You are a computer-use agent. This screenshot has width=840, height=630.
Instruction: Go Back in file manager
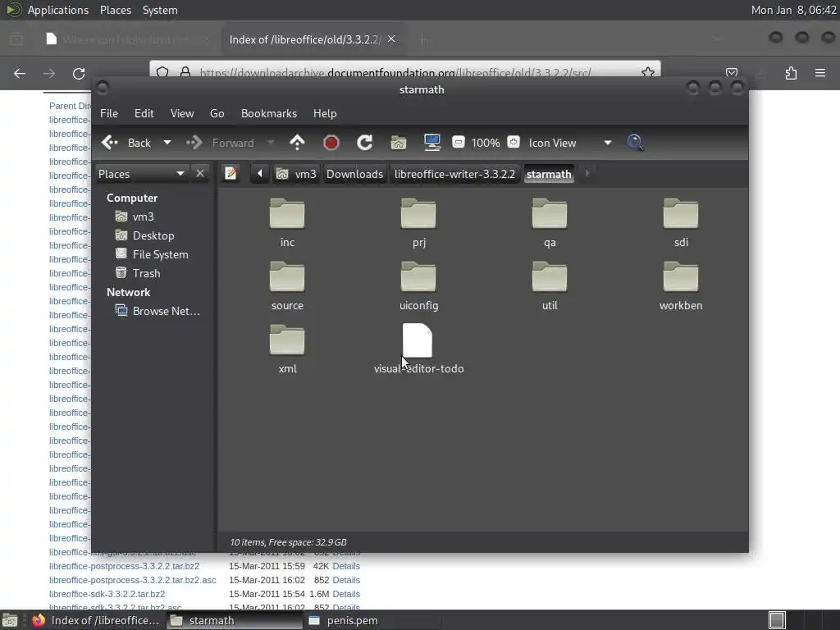pos(126,143)
